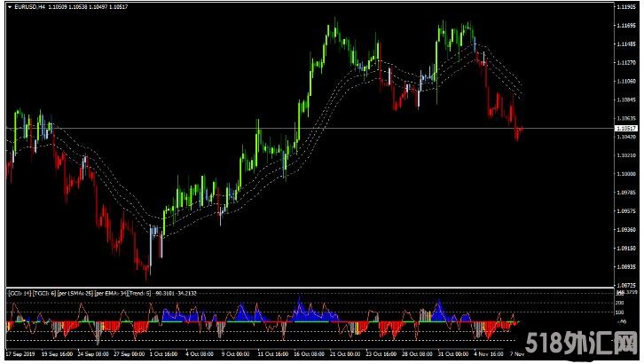644x364 pixels.
Task: Click the small triangle beside EURUSD,H4
Action: point(10,7)
